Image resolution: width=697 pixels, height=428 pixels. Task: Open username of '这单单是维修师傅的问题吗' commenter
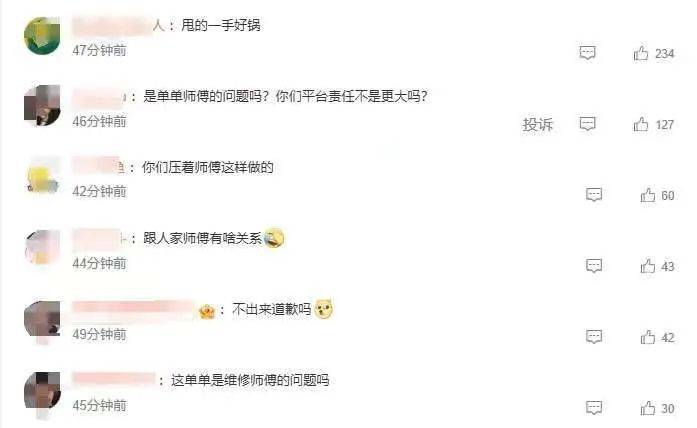coord(113,380)
